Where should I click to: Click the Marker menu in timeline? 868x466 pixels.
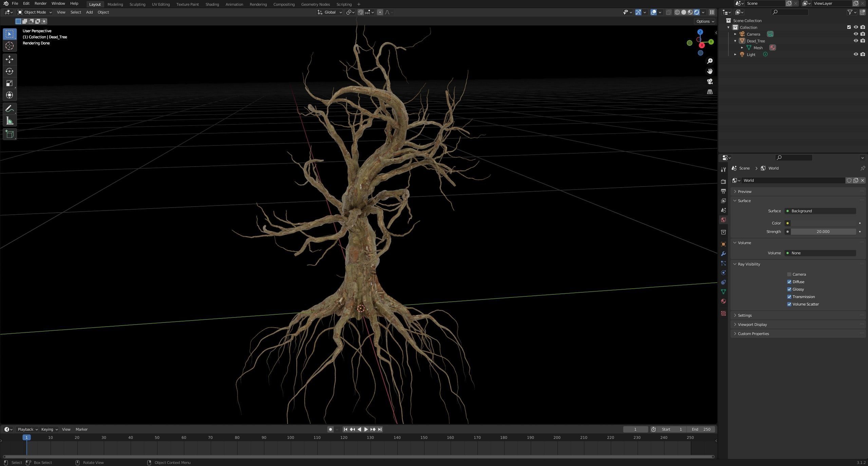[81, 429]
